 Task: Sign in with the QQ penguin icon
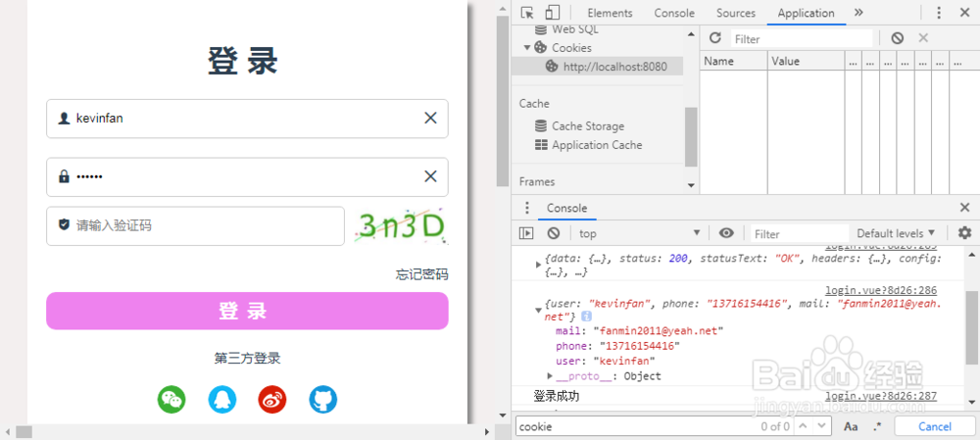click(221, 399)
